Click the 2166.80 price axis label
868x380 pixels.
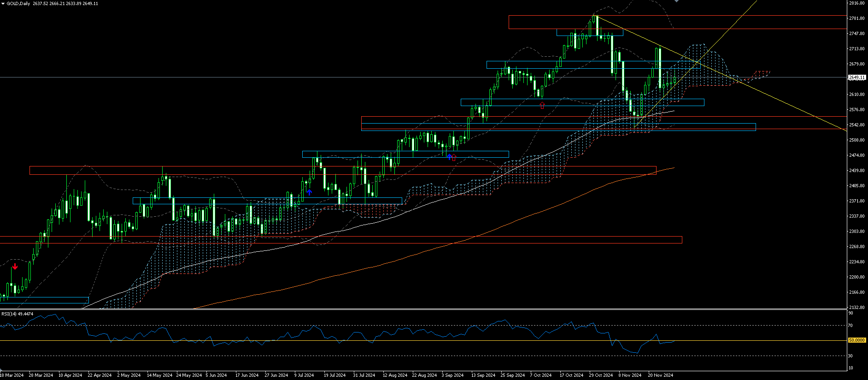point(856,292)
